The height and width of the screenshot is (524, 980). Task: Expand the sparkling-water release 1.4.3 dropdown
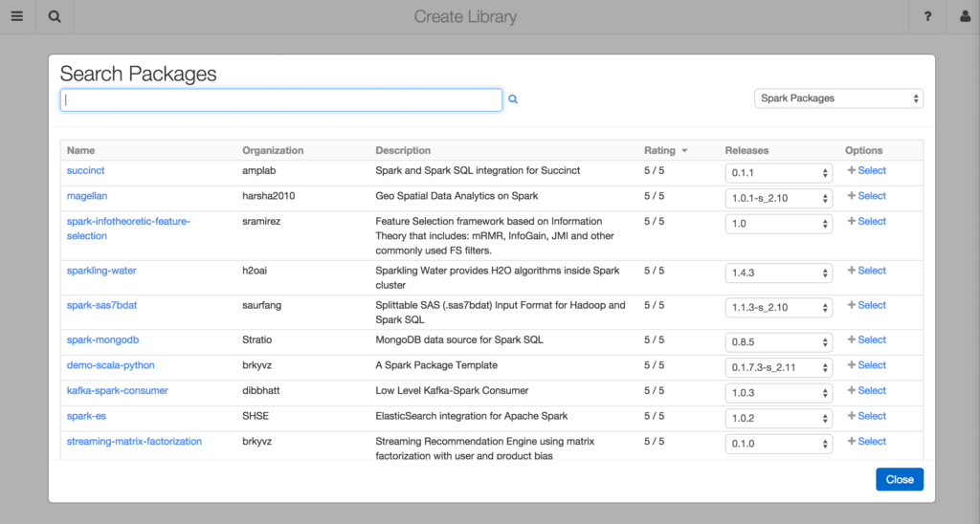click(778, 273)
